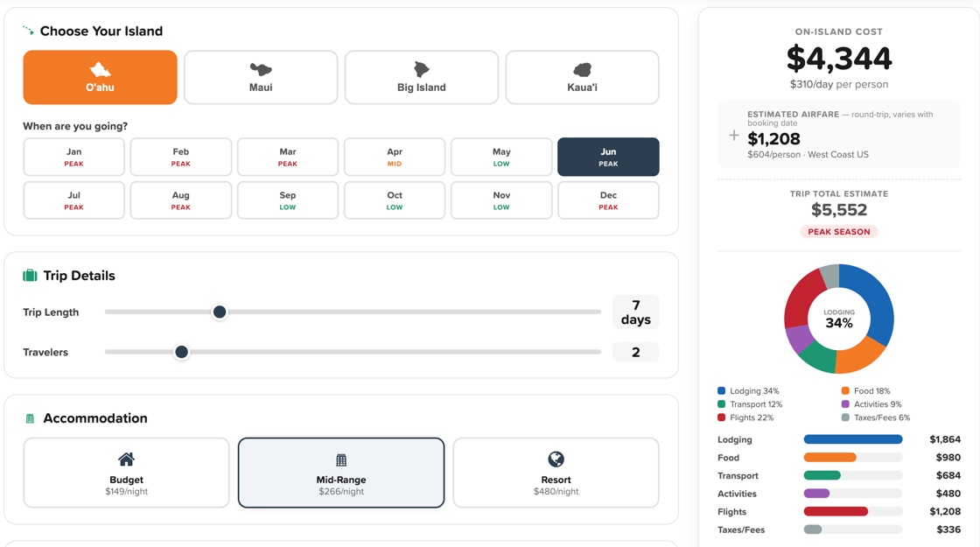Select April mid-season month

click(x=395, y=157)
